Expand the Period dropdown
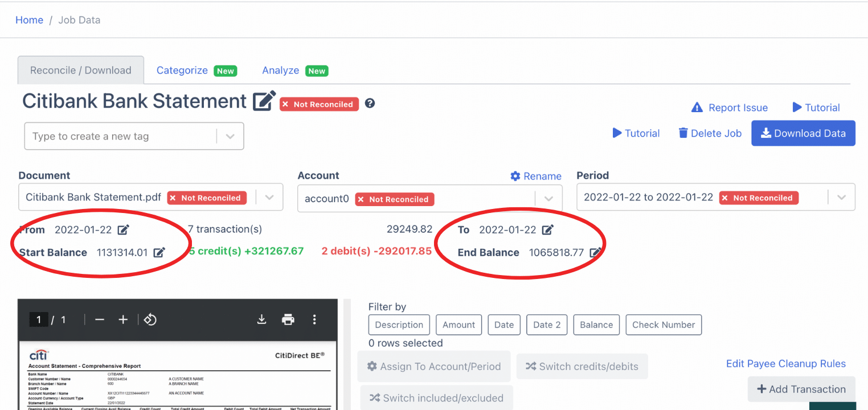868x410 pixels. (x=841, y=197)
